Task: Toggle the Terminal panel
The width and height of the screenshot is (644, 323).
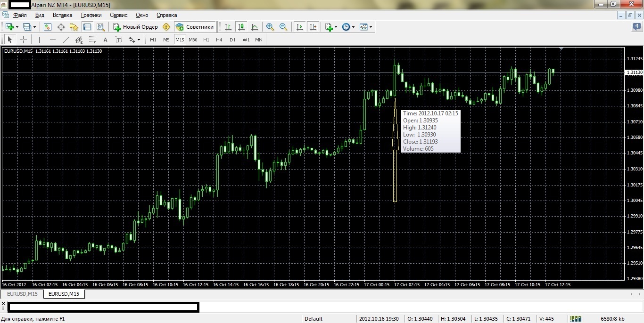Action: point(87,27)
